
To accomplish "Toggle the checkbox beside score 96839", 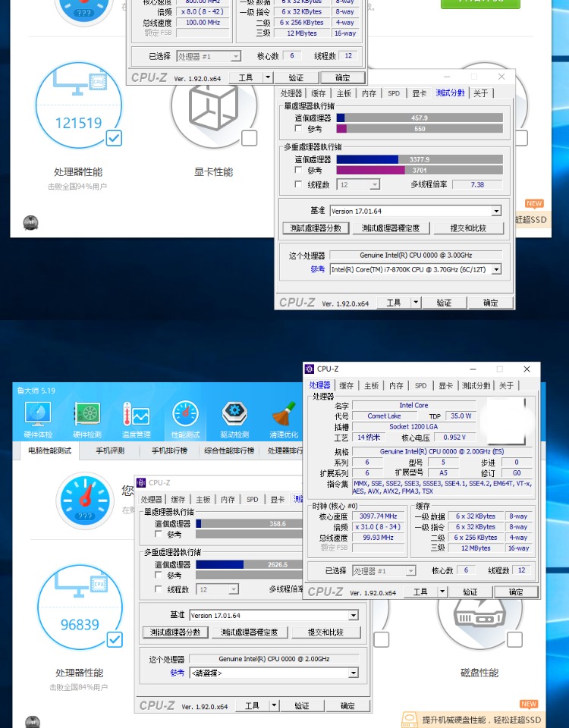I will point(115,639).
